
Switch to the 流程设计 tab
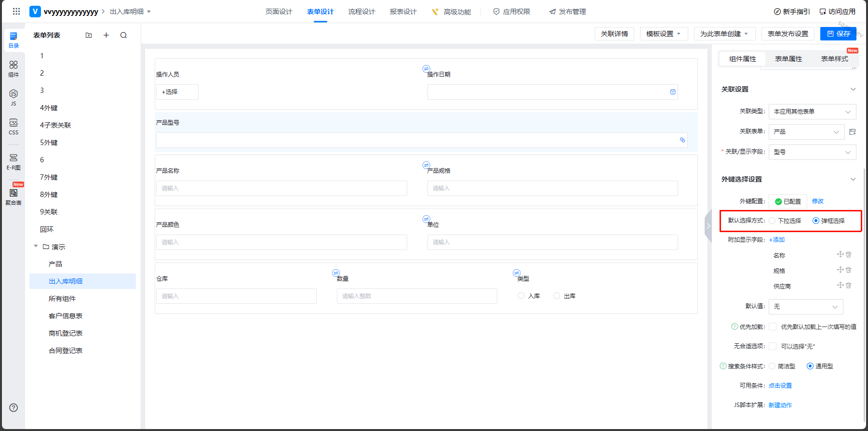click(361, 12)
